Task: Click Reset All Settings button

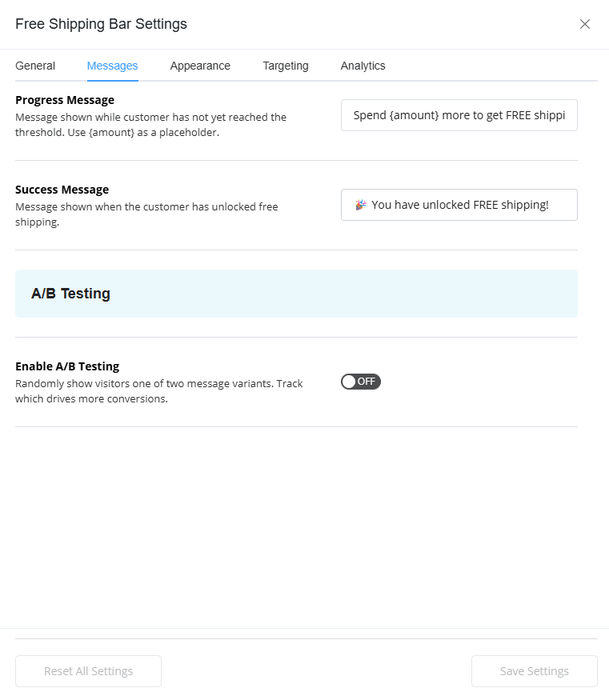Action: (x=88, y=671)
